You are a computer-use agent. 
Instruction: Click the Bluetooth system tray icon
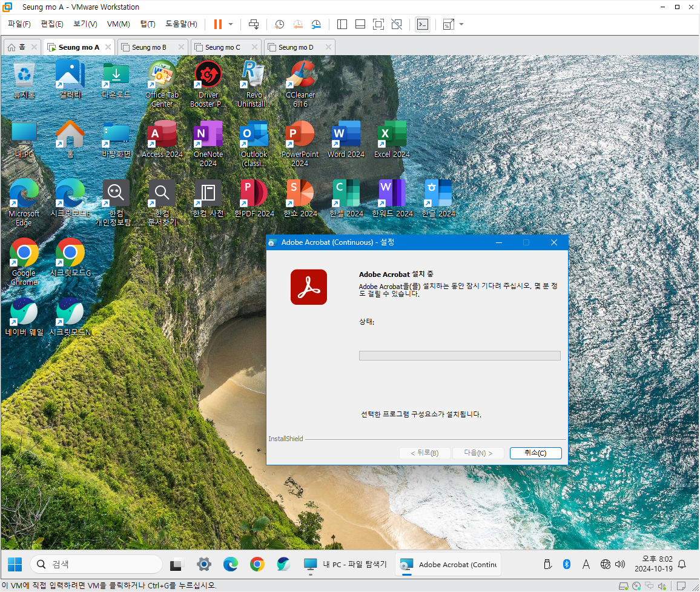click(x=567, y=564)
